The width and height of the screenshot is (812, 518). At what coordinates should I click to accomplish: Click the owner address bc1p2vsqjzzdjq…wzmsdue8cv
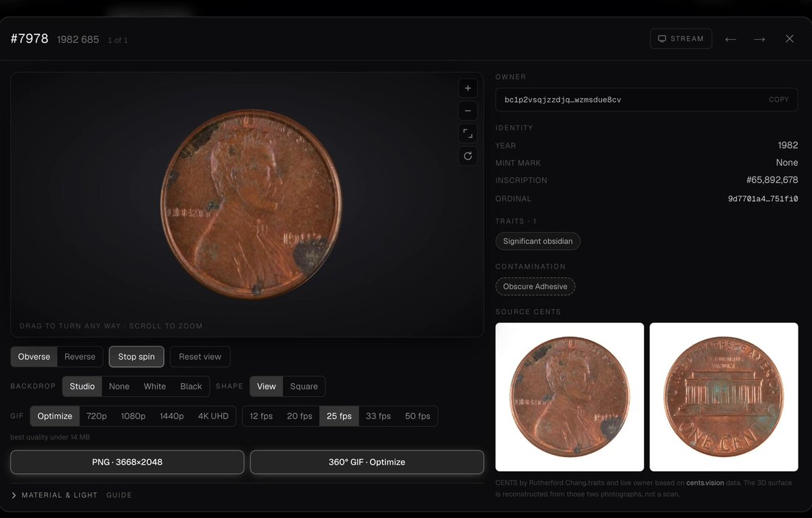click(x=563, y=100)
